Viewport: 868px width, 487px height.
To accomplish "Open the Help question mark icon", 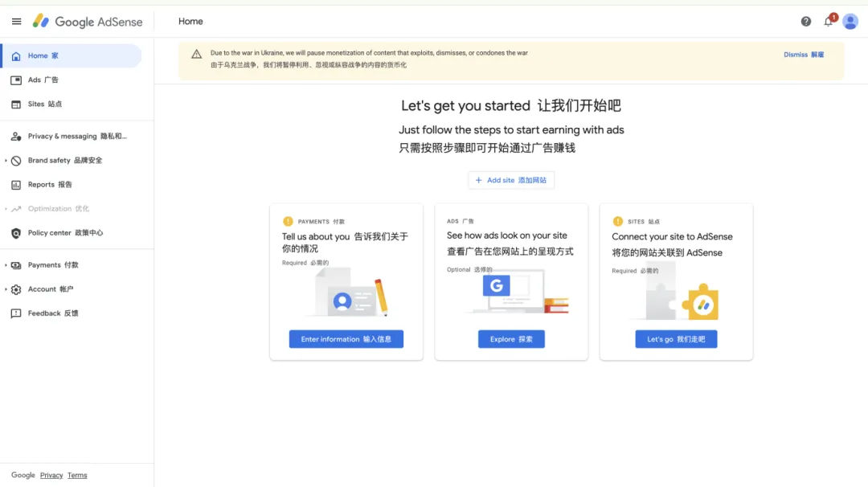I will 806,21.
